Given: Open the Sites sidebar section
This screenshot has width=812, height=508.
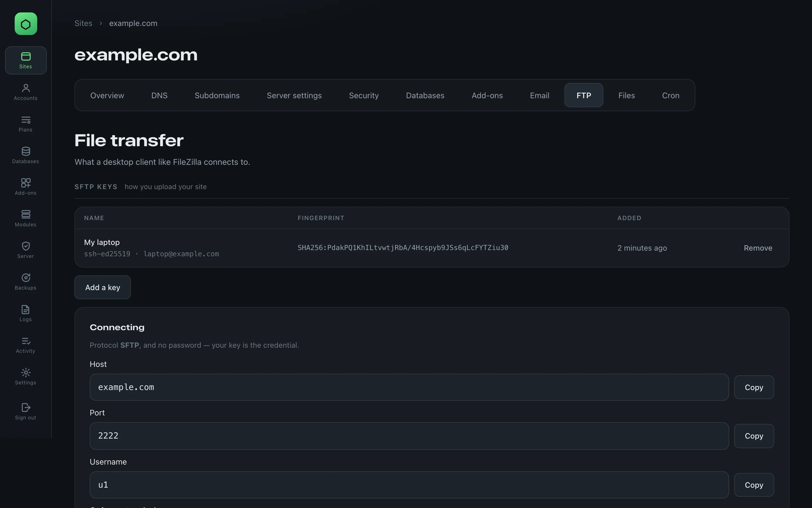Looking at the screenshot, I should coord(26,60).
